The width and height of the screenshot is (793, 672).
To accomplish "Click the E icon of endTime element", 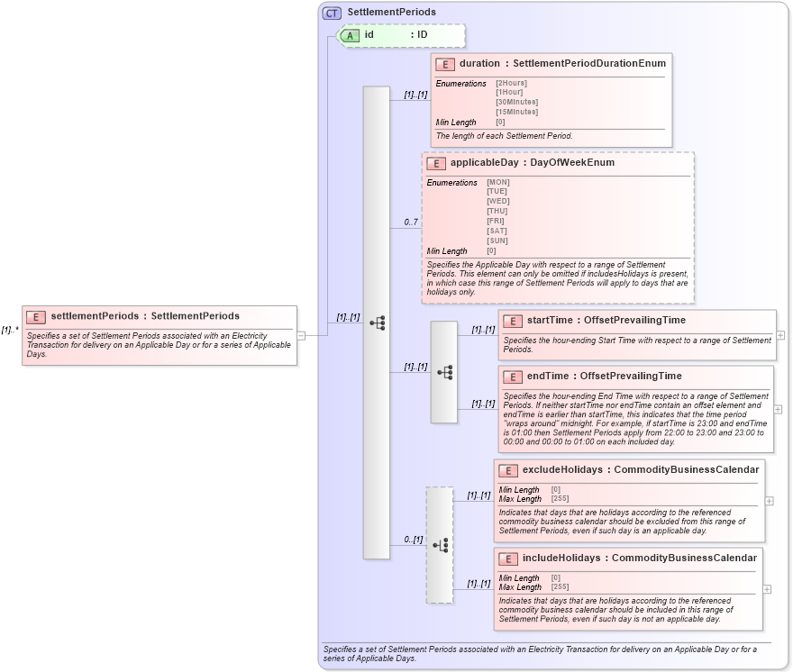I will click(x=513, y=377).
